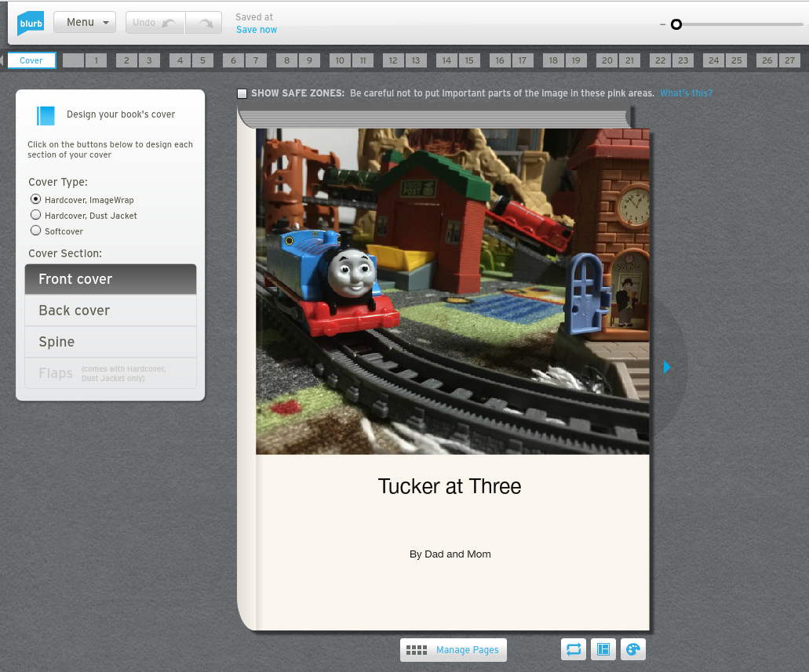Click the Blurb logo icon

coord(31,23)
